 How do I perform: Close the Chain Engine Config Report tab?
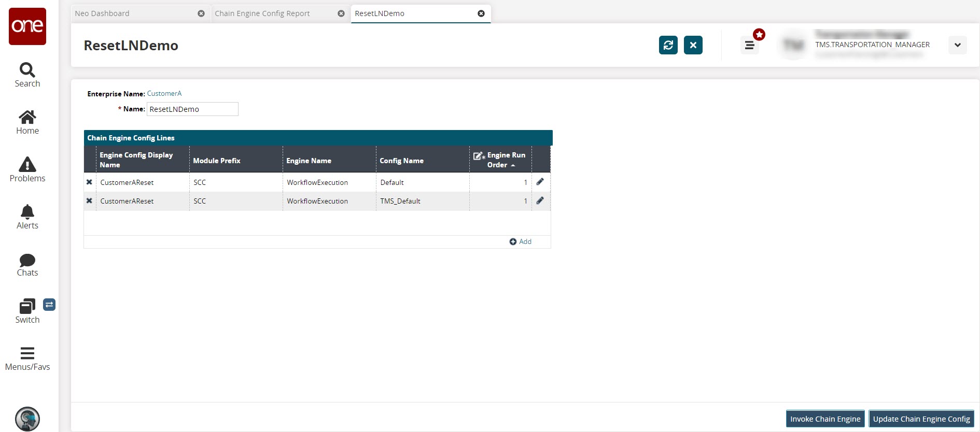(341, 13)
